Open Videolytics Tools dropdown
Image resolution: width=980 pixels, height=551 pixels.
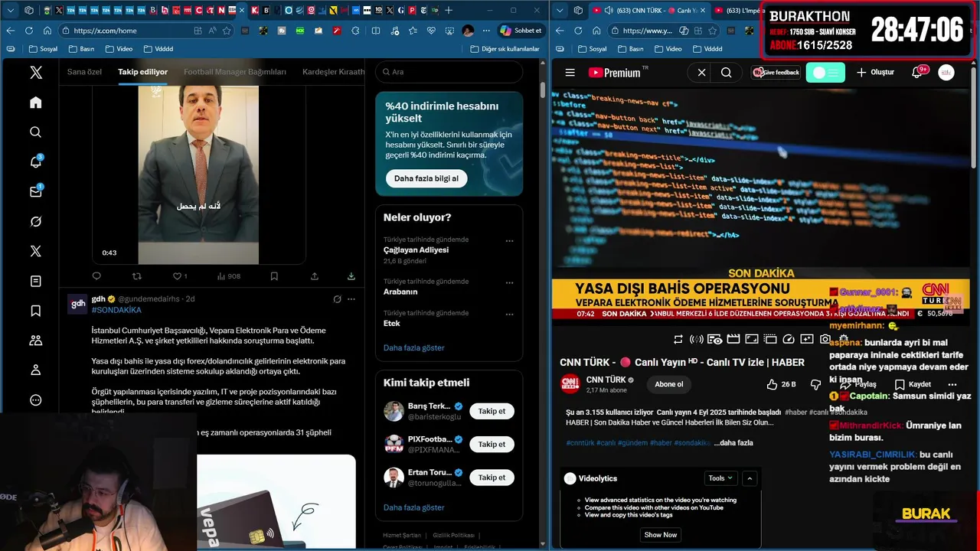coord(720,478)
